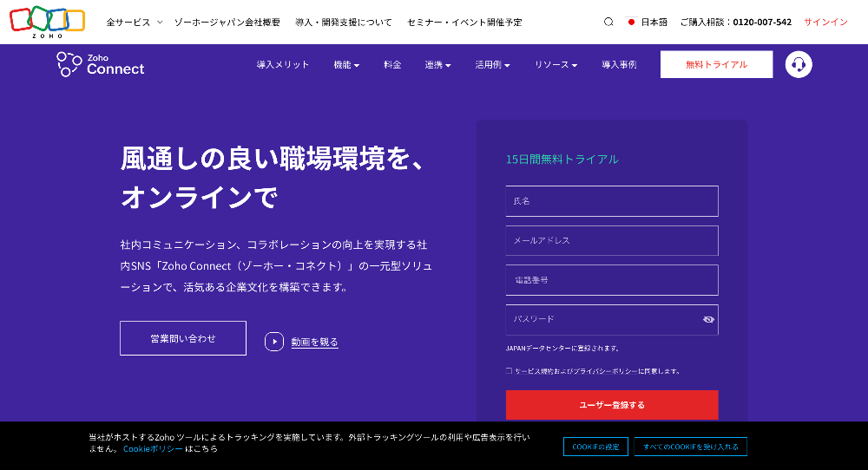The width and height of the screenshot is (868, 470).
Task: Focus the 電話番号 field
Action: pos(612,280)
